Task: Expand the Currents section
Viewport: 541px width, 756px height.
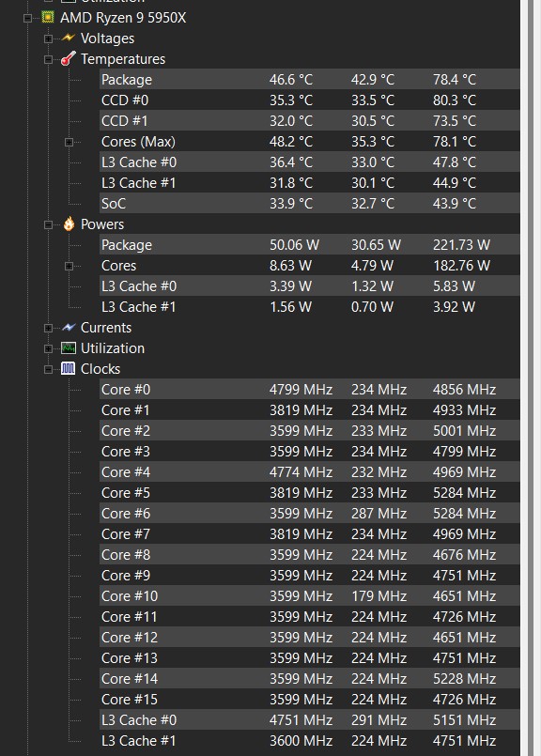Action: [48, 328]
